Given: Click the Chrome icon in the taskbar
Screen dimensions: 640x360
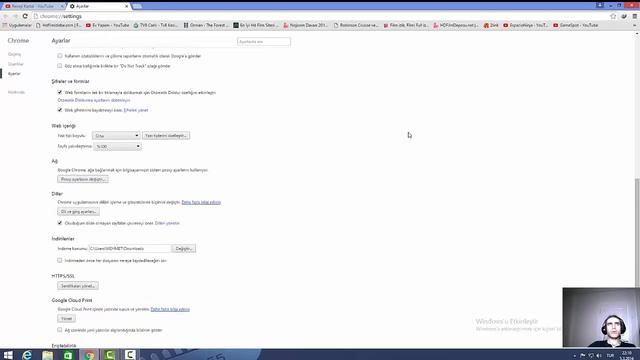Looking at the screenshot, I should point(89,355).
